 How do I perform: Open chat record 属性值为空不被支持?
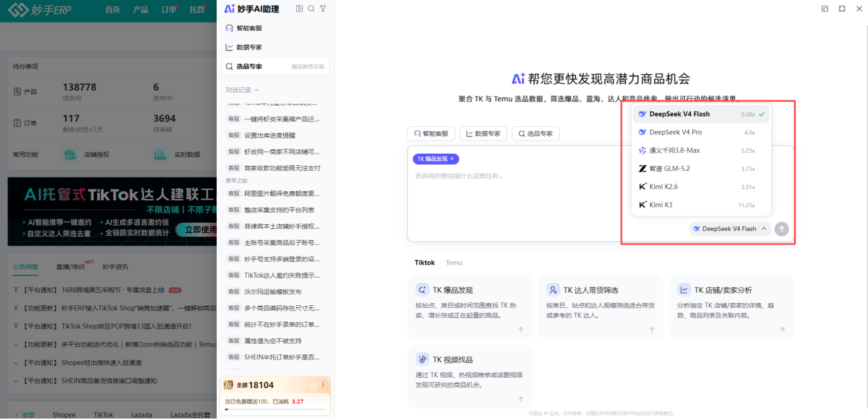click(x=275, y=341)
